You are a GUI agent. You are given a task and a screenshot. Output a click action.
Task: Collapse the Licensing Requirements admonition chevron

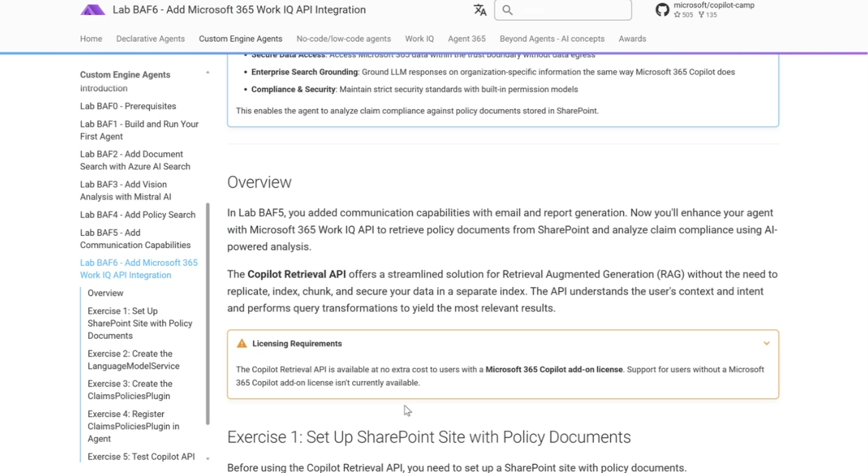coord(766,344)
